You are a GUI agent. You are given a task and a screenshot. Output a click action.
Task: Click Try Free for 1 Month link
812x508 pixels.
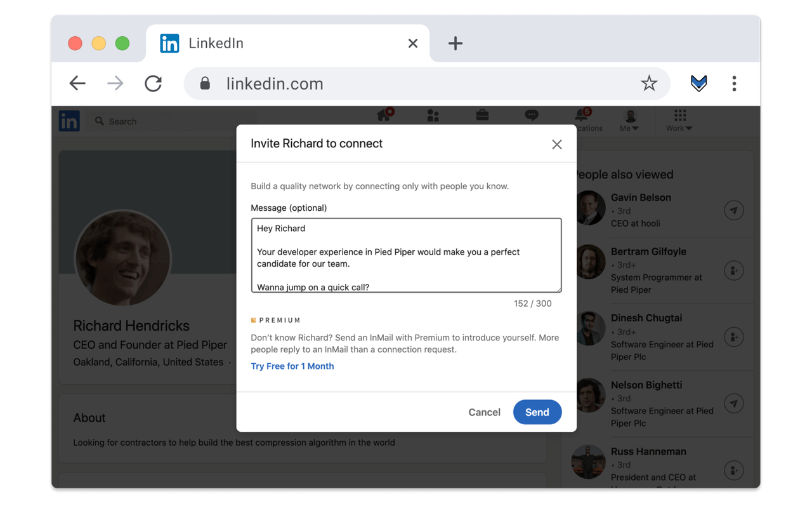[292, 366]
